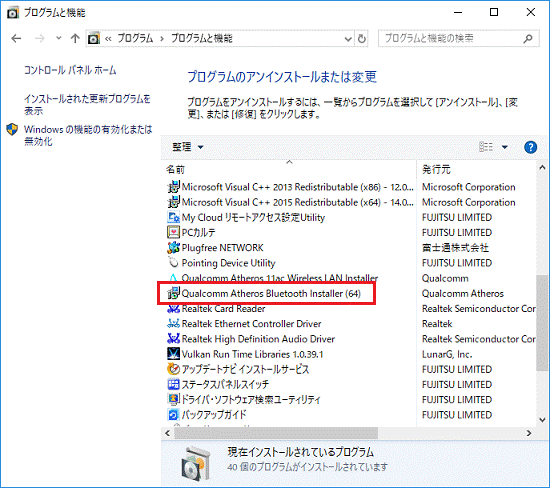Viewport: 550px width, 488px height.
Task: Click the breadcrumb overflow chevron «
Action: [108, 39]
